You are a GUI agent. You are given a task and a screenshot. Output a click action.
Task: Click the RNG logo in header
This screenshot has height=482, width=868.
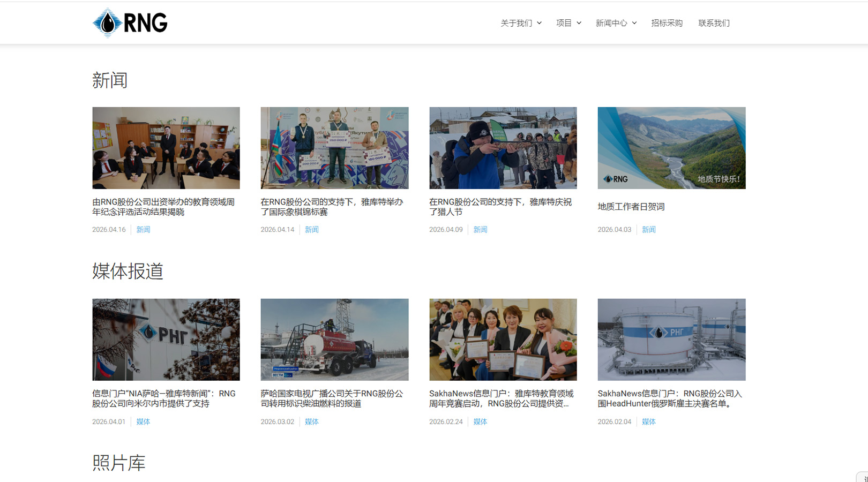pyautogui.click(x=130, y=23)
